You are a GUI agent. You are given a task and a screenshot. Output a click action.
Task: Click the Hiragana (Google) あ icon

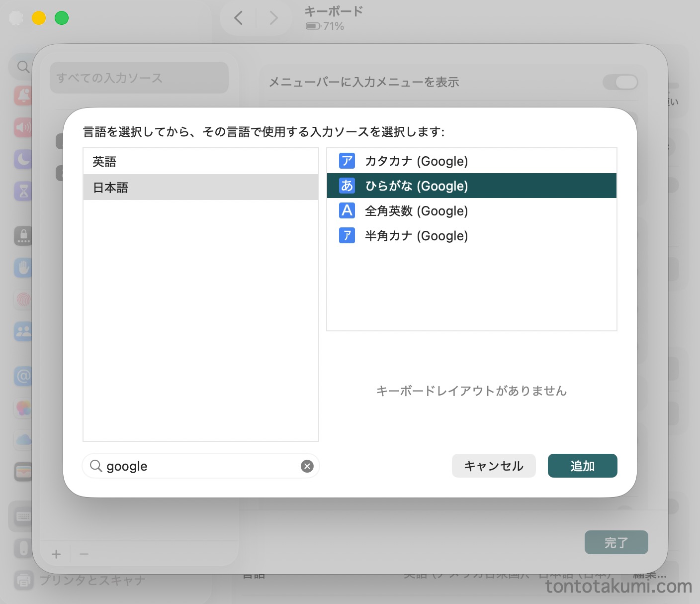(x=347, y=186)
